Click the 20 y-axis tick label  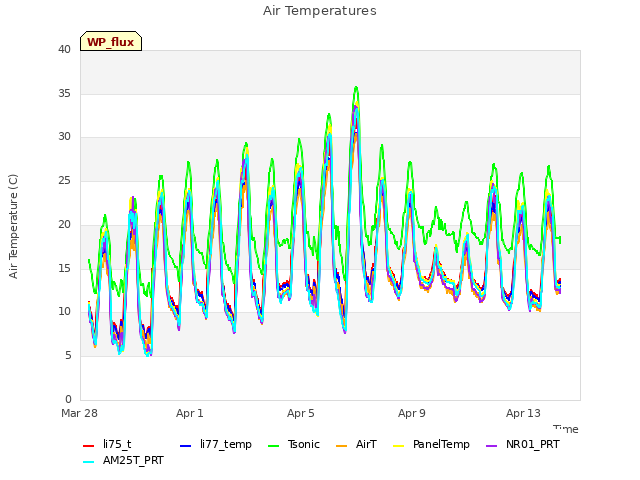click(64, 224)
